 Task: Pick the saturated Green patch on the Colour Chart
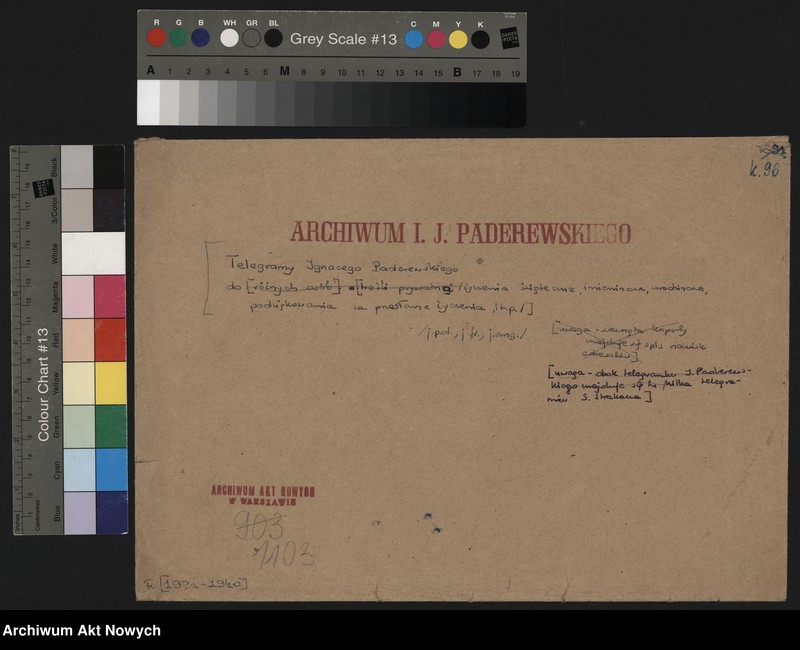pyautogui.click(x=111, y=427)
